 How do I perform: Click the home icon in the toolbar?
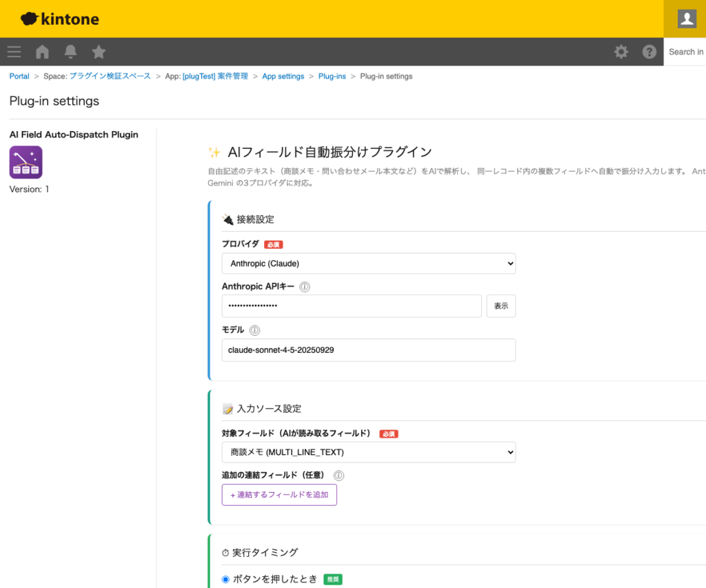(41, 52)
